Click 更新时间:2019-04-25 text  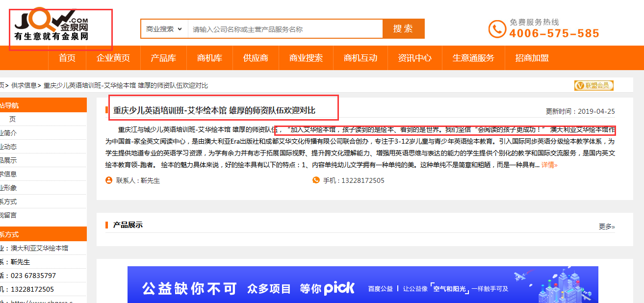[x=580, y=111]
